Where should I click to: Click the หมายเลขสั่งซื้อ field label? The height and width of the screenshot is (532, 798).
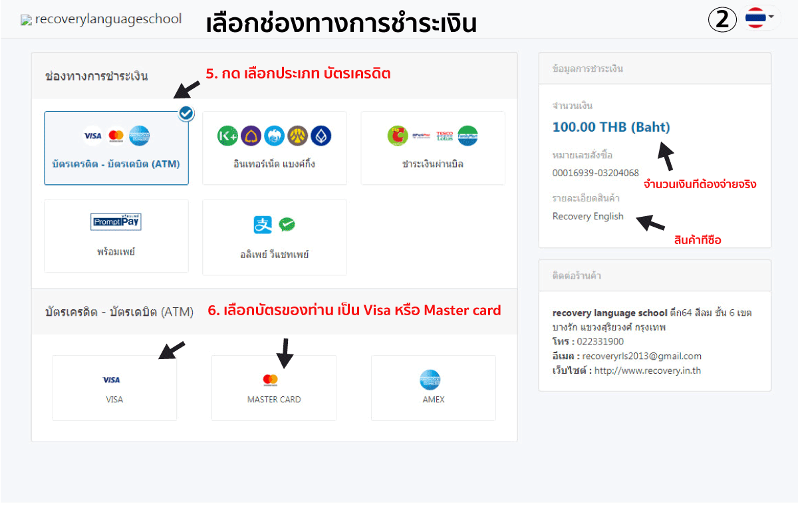[583, 156]
